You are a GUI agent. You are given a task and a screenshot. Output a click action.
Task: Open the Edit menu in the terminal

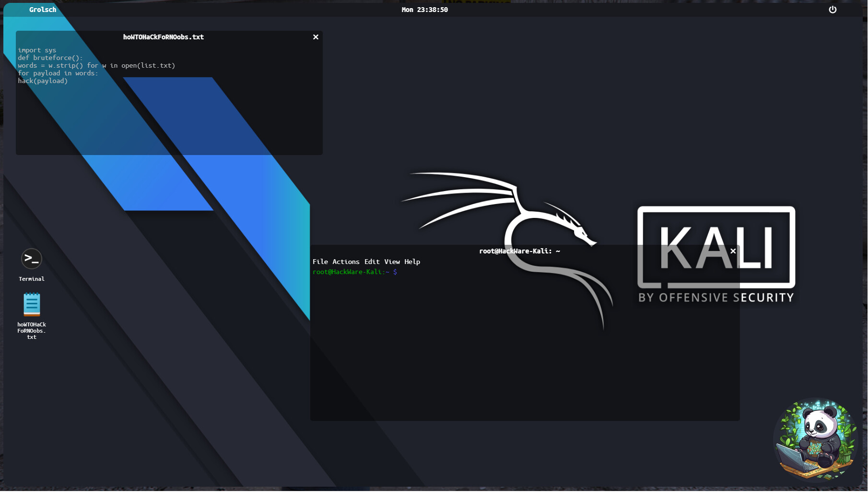[372, 262]
